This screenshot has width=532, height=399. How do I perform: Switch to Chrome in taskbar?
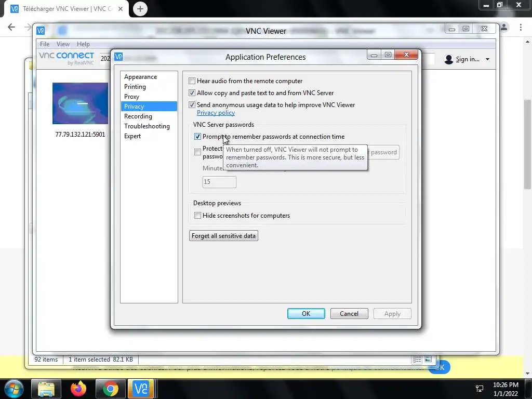[x=110, y=389]
